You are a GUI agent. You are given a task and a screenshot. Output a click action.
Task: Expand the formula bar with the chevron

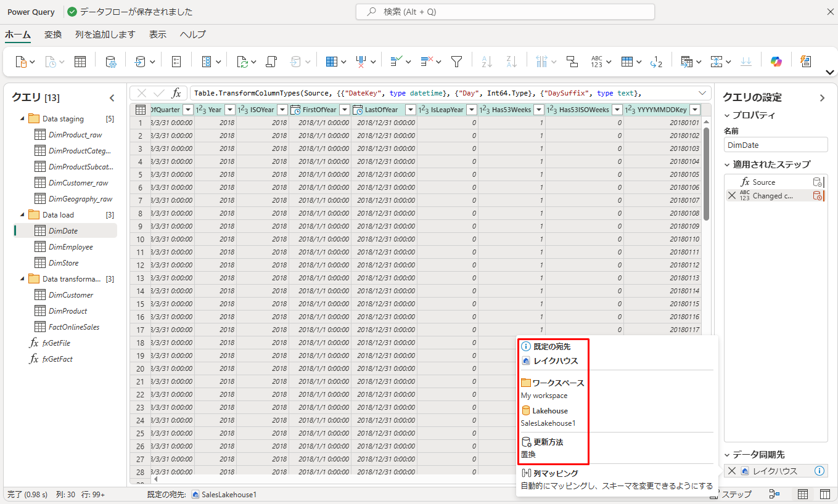point(702,93)
